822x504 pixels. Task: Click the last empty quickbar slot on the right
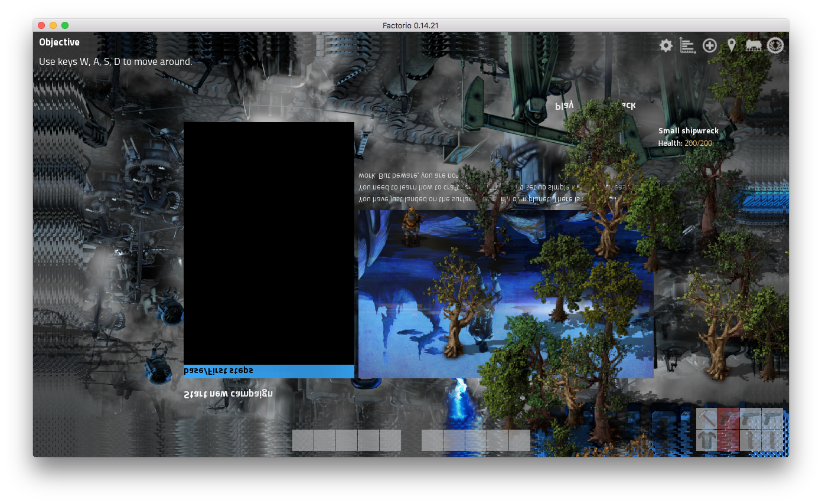[x=520, y=440]
